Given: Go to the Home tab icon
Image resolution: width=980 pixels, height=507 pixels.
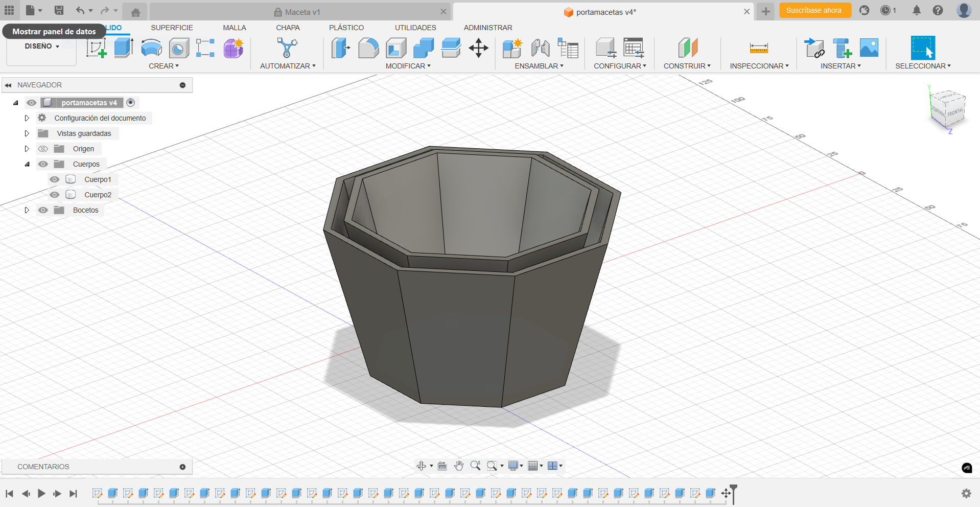Looking at the screenshot, I should (x=135, y=12).
